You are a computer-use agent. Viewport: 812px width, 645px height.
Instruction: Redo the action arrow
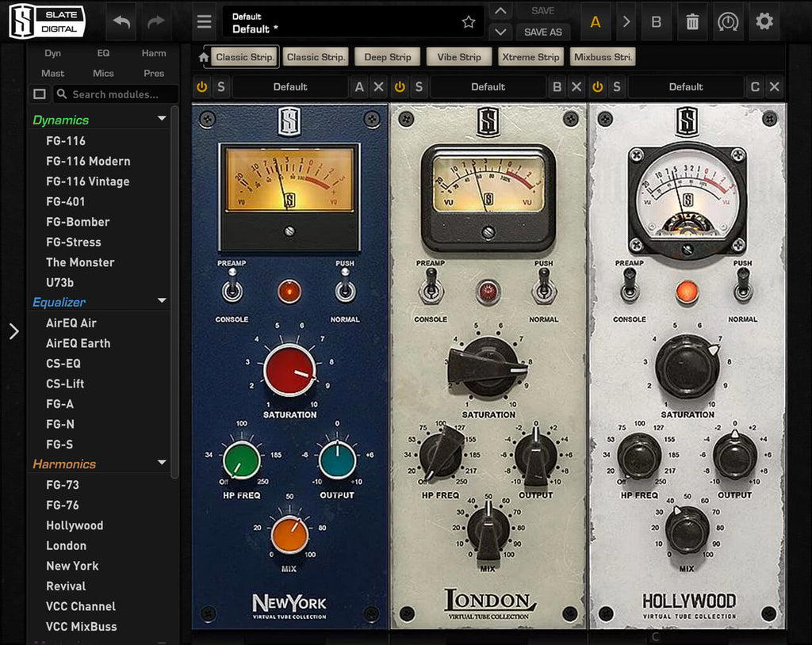[155, 21]
